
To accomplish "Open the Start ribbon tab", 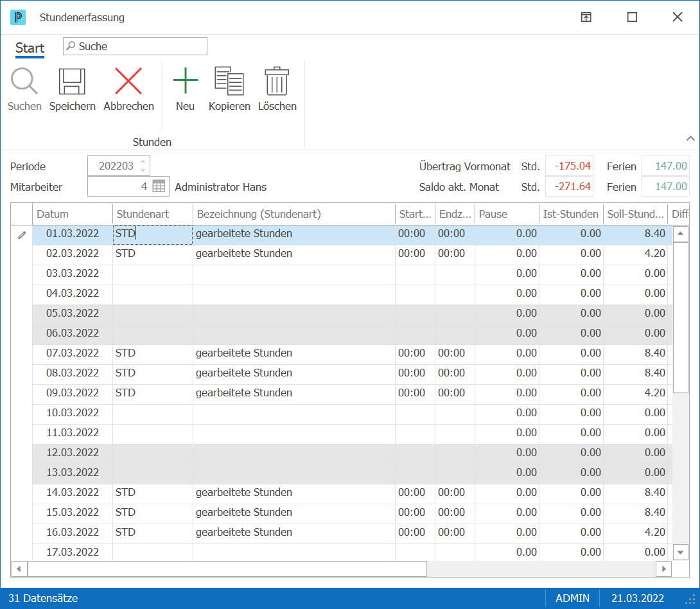I will pyautogui.click(x=30, y=48).
